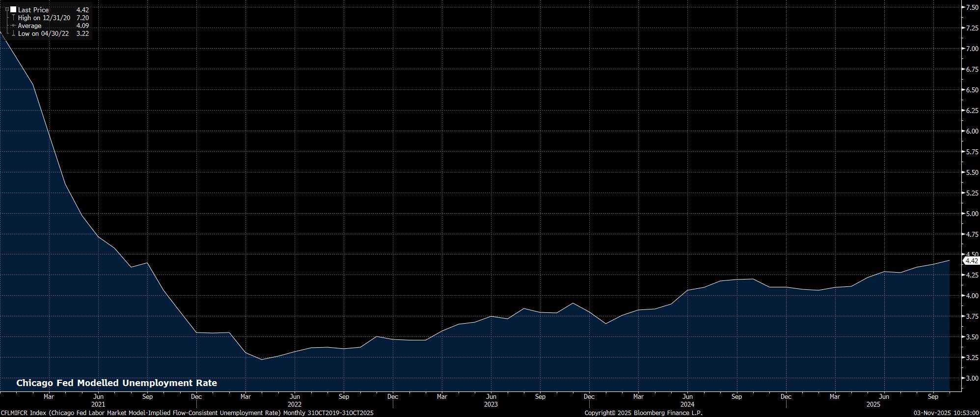Click the 2021 year label on time axis
980x417 pixels.
coord(98,404)
